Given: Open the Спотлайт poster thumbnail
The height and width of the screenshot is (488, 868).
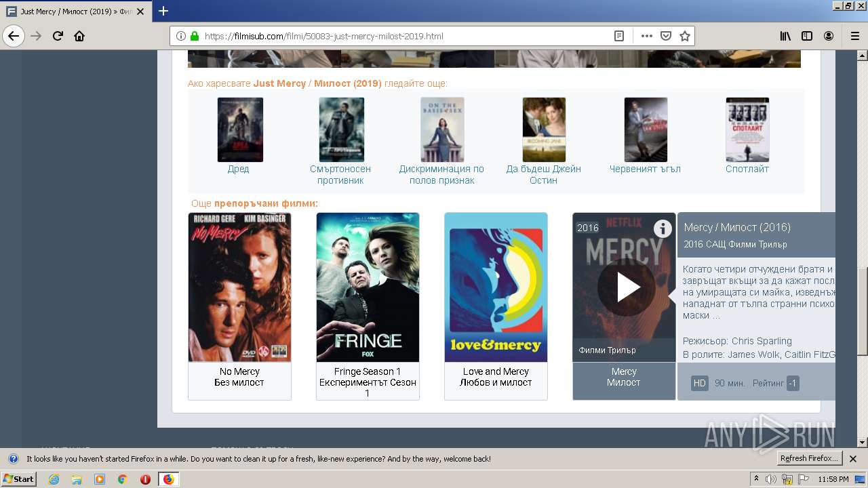Looking at the screenshot, I should pos(747,129).
